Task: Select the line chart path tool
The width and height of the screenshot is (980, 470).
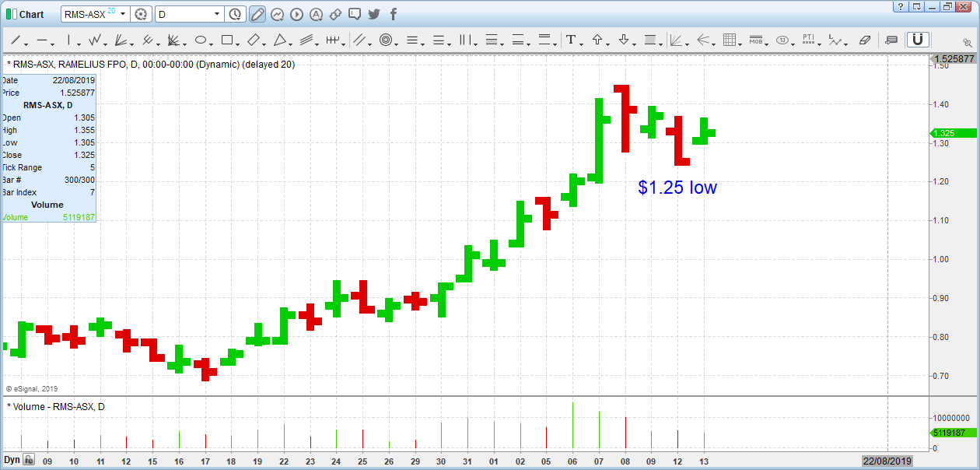Action: (835, 40)
